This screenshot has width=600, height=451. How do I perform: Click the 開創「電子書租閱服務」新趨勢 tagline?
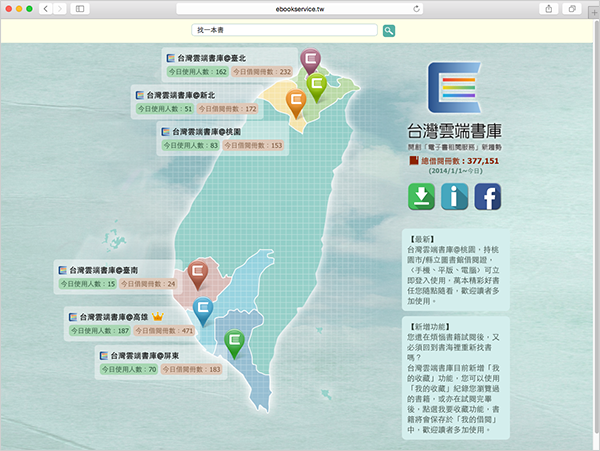tap(454, 147)
